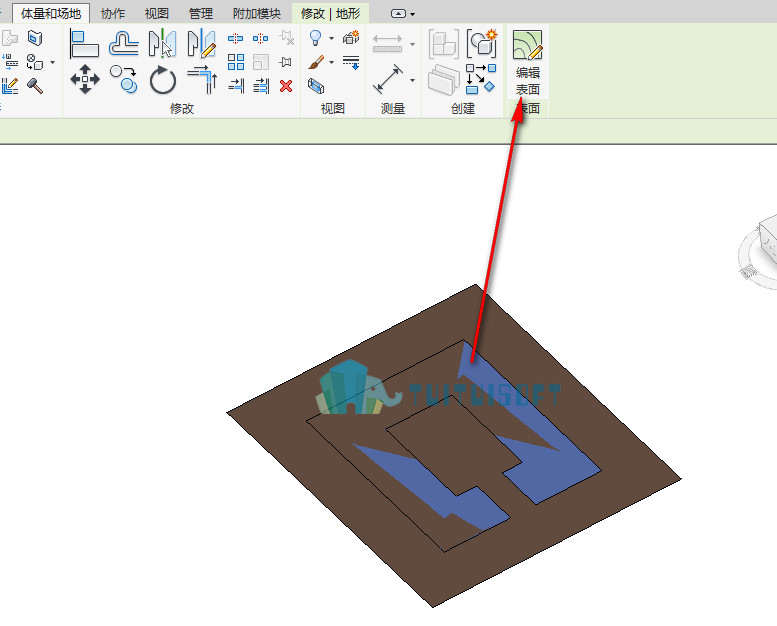777x626 pixels.
Task: Click 编辑表面 button
Action: (527, 62)
